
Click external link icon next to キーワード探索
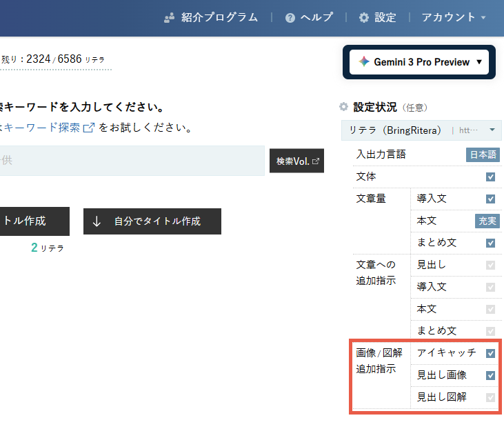(x=89, y=128)
